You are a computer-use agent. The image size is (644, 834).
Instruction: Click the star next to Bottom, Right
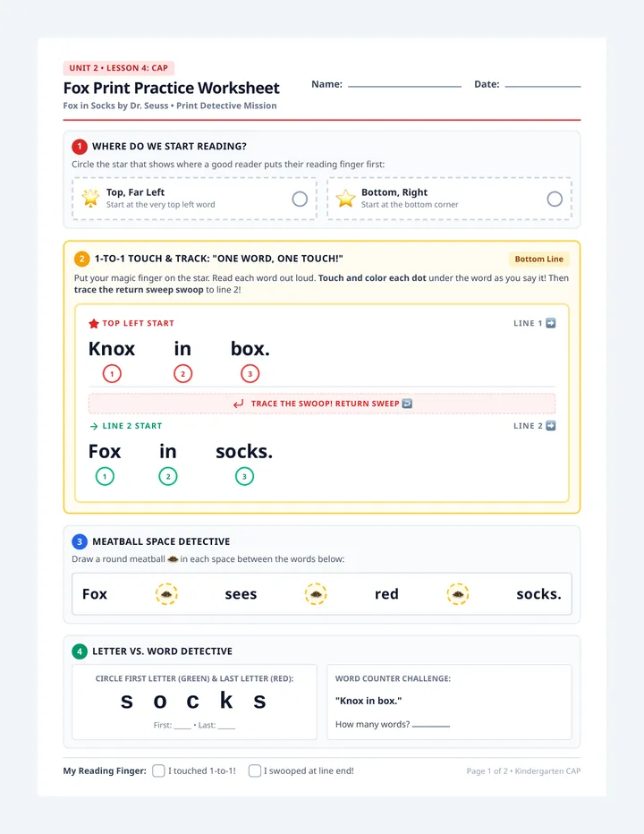(345, 198)
